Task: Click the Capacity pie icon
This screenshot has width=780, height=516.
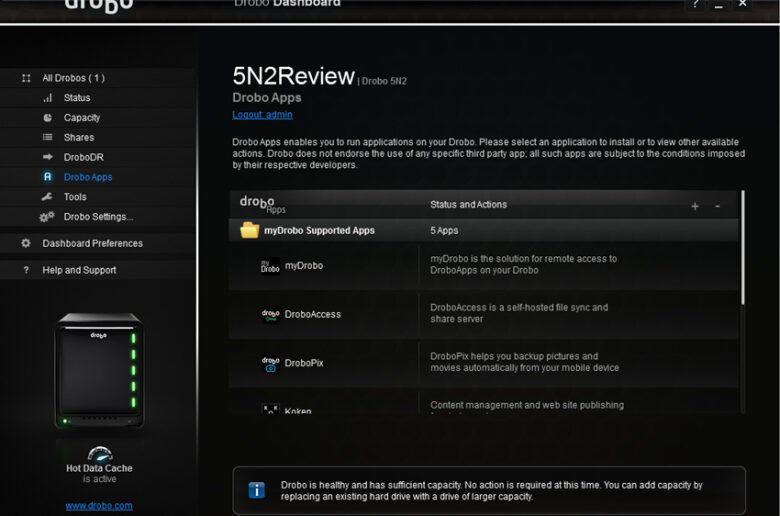Action: point(48,117)
